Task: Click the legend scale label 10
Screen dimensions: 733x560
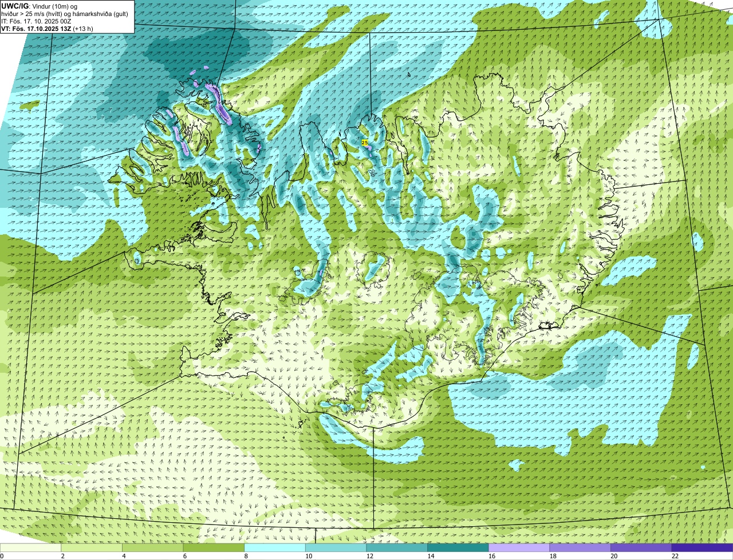Action: (309, 556)
